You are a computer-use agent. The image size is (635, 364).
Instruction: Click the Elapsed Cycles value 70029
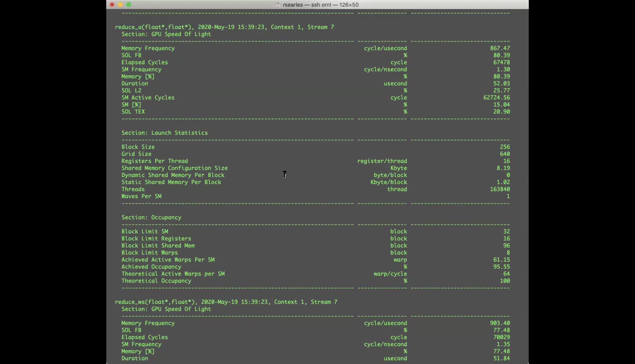tap(502, 337)
